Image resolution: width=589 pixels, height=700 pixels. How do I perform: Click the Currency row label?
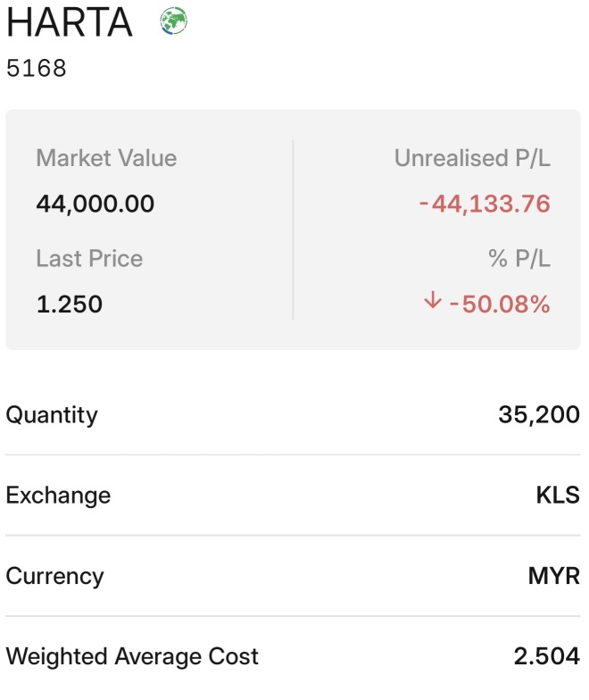tap(54, 577)
